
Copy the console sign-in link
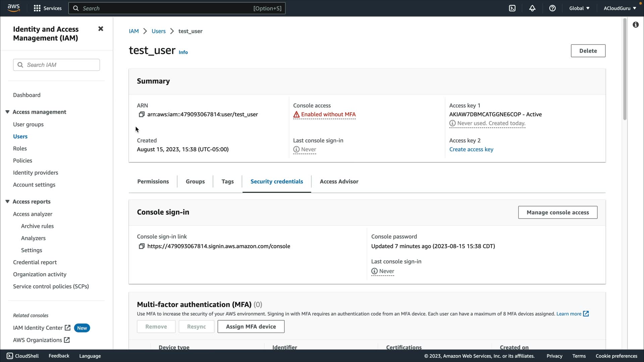click(x=142, y=246)
